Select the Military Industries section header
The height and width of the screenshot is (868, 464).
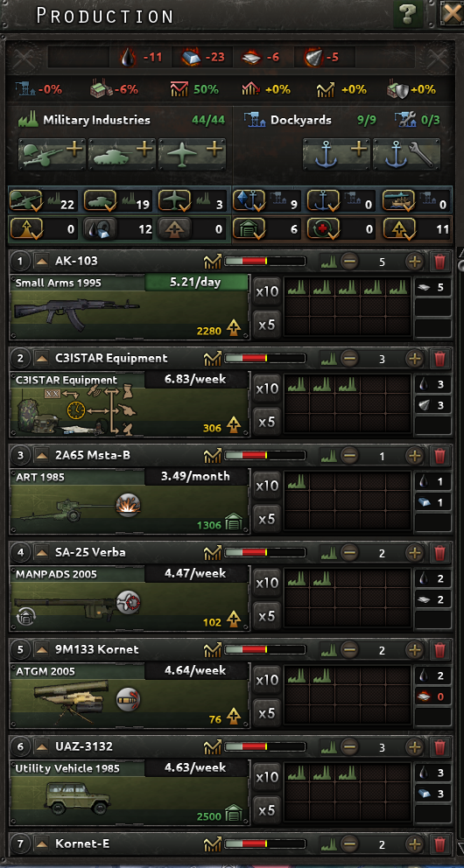(96, 120)
